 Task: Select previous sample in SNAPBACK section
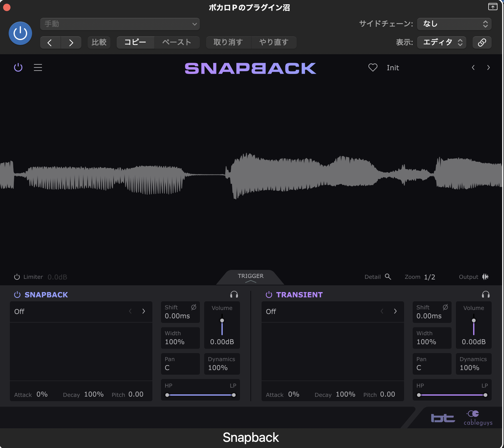[130, 311]
